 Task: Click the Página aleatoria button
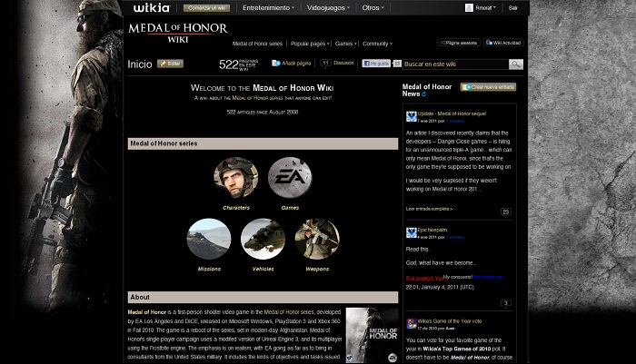(x=459, y=43)
